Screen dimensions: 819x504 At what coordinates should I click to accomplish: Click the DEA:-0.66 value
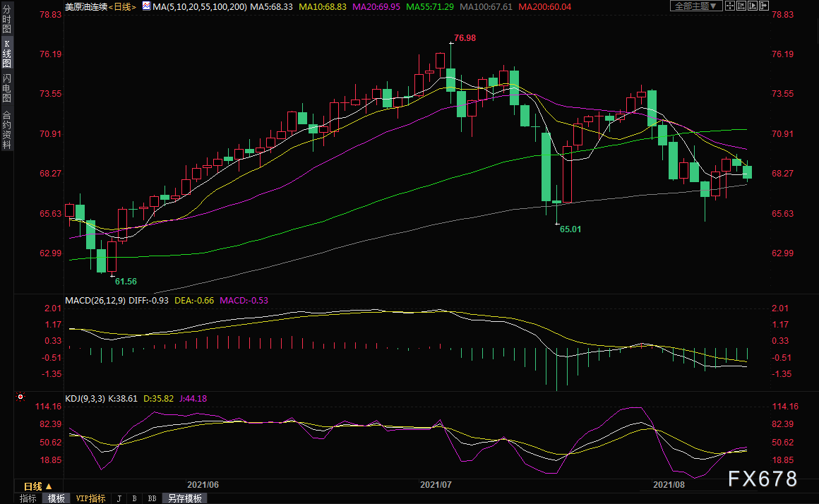193,300
